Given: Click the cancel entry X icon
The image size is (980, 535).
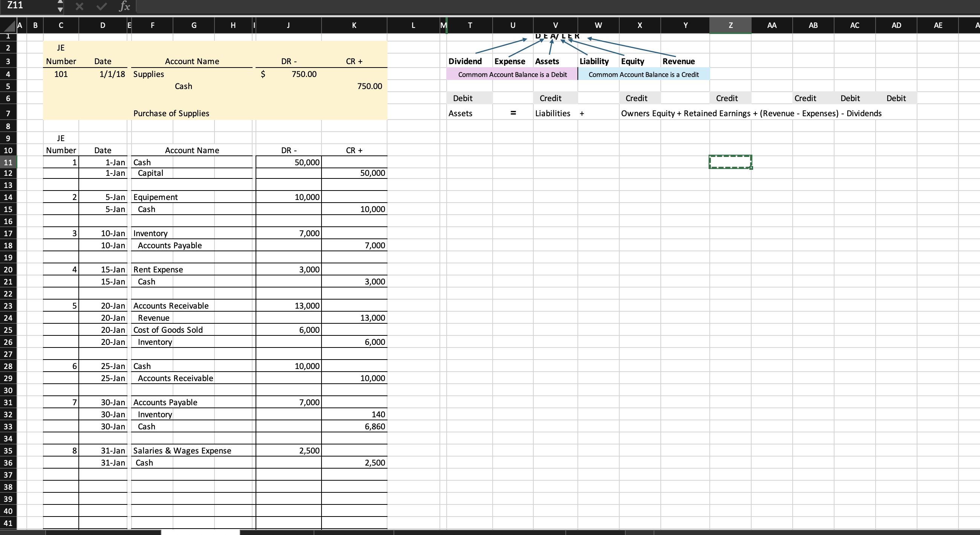Looking at the screenshot, I should tap(79, 6).
